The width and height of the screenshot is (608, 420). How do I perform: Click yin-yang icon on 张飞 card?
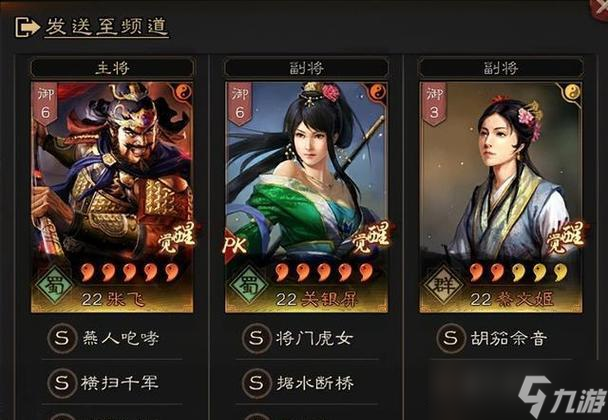point(183,92)
